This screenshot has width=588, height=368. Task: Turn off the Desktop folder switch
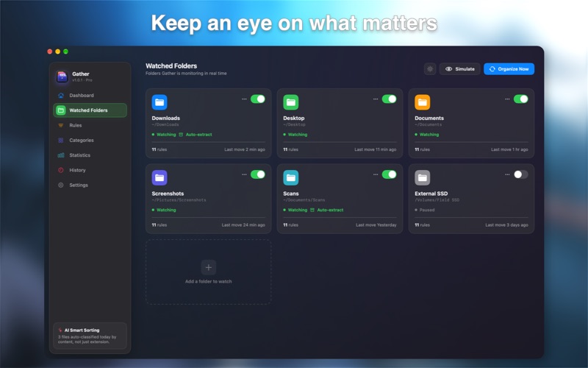pyautogui.click(x=389, y=99)
